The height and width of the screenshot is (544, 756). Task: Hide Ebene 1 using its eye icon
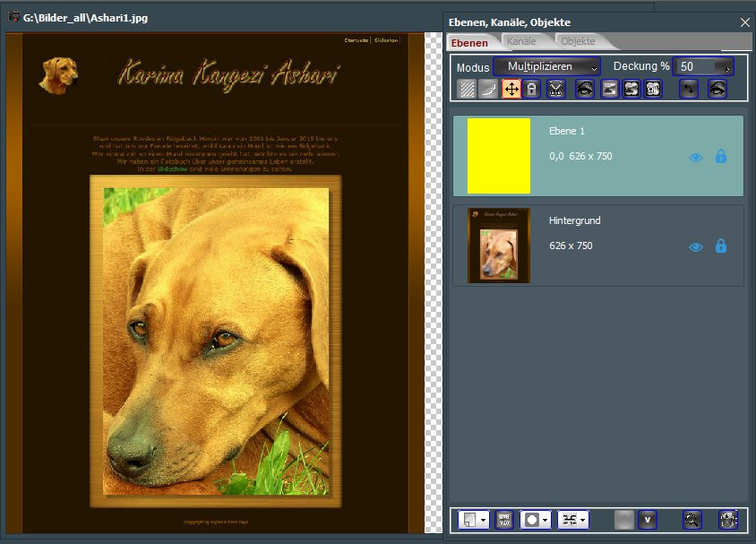click(696, 157)
